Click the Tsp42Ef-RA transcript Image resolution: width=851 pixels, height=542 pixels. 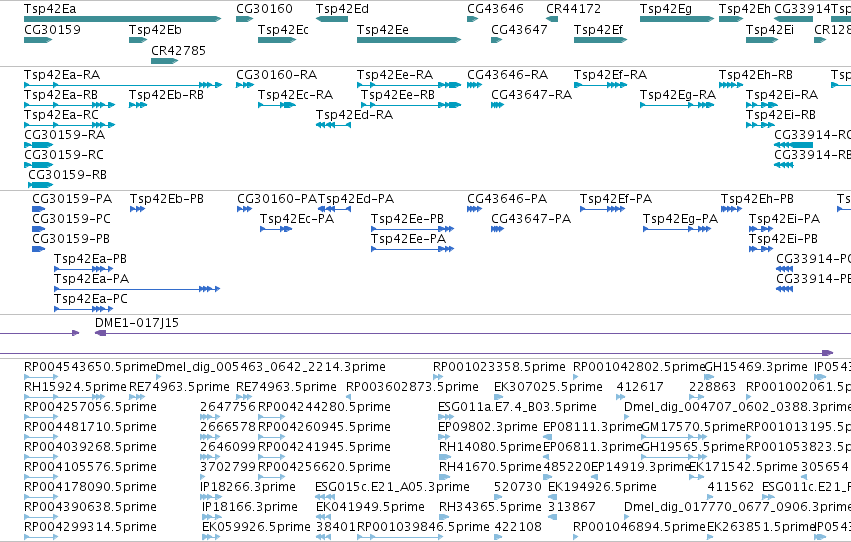tap(600, 85)
